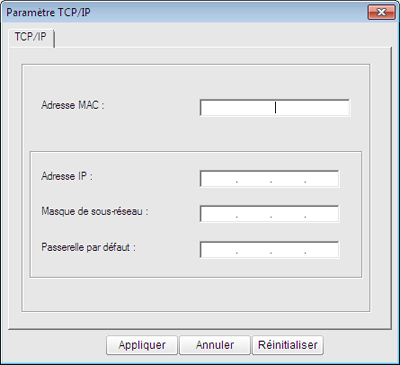Focus third octet of Passerelle par défaut
The width and height of the screenshot is (400, 365).
click(x=288, y=250)
